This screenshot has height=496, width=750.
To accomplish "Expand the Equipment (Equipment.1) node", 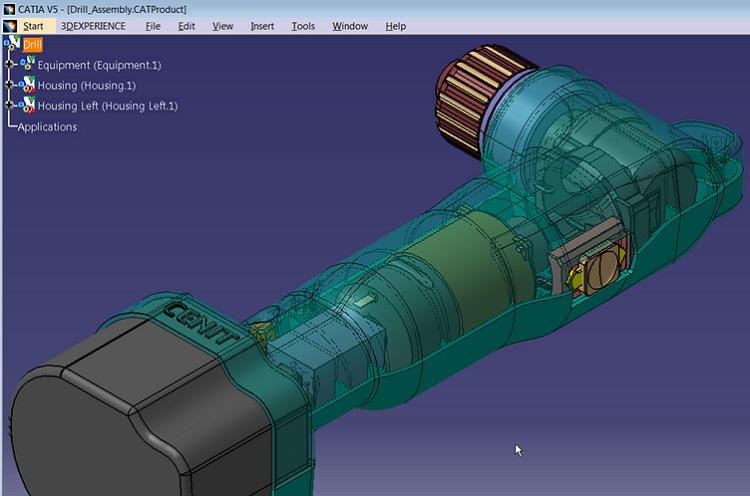I will point(10,65).
